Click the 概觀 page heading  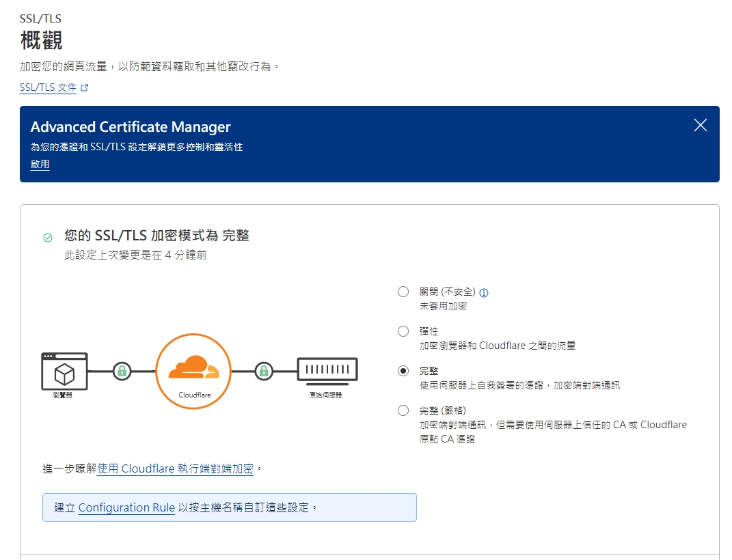pyautogui.click(x=41, y=40)
